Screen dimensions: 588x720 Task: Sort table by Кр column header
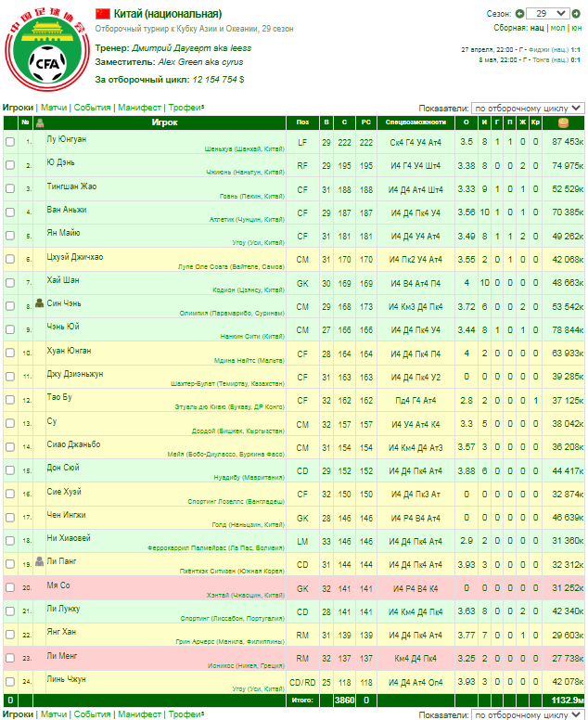[535, 122]
